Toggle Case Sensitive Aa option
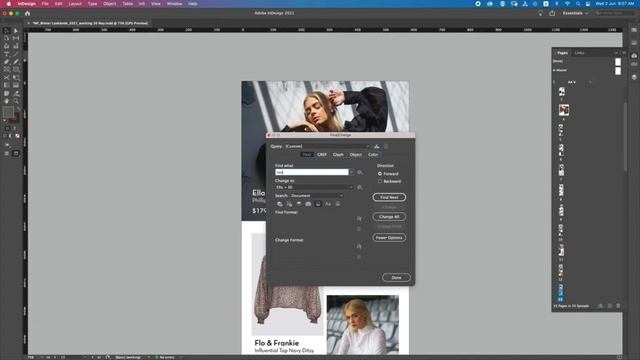This screenshot has width=640, height=360. (328, 204)
